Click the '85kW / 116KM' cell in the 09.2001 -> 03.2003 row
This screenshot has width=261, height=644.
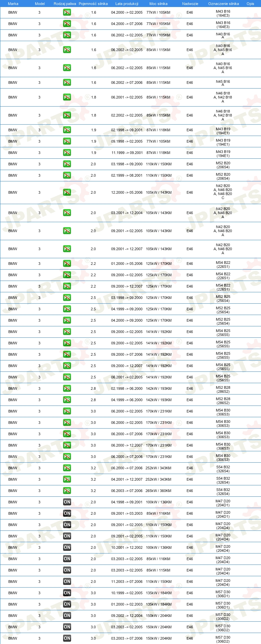[x=159, y=514]
